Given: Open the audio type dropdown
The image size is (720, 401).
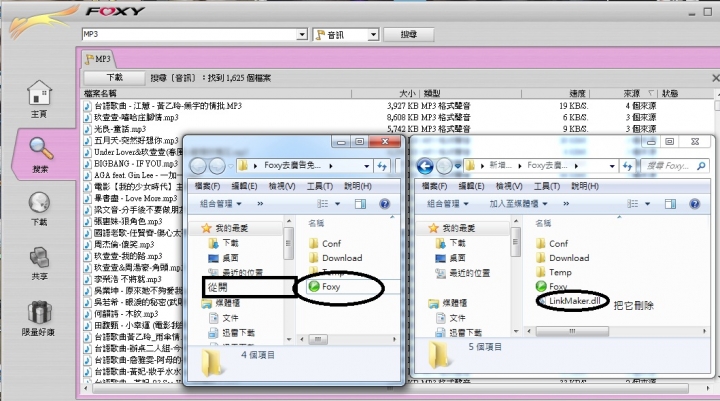Looking at the screenshot, I should click(373, 34).
